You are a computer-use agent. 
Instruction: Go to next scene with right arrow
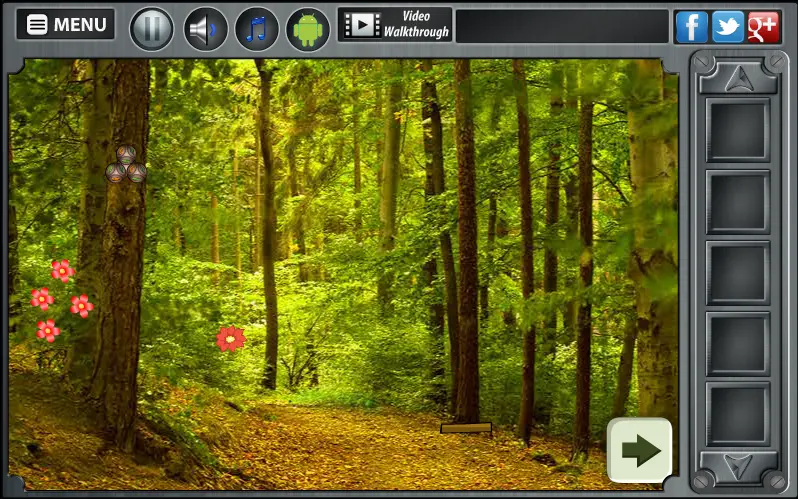(x=640, y=450)
